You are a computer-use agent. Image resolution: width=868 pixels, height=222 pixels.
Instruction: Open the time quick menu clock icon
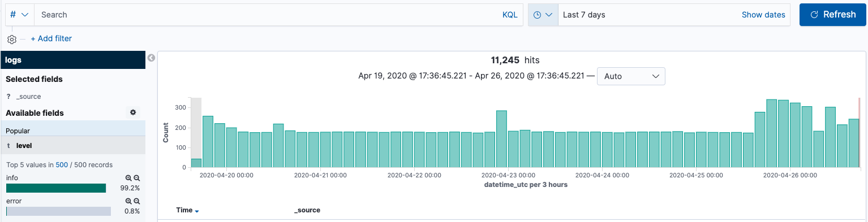(543, 15)
